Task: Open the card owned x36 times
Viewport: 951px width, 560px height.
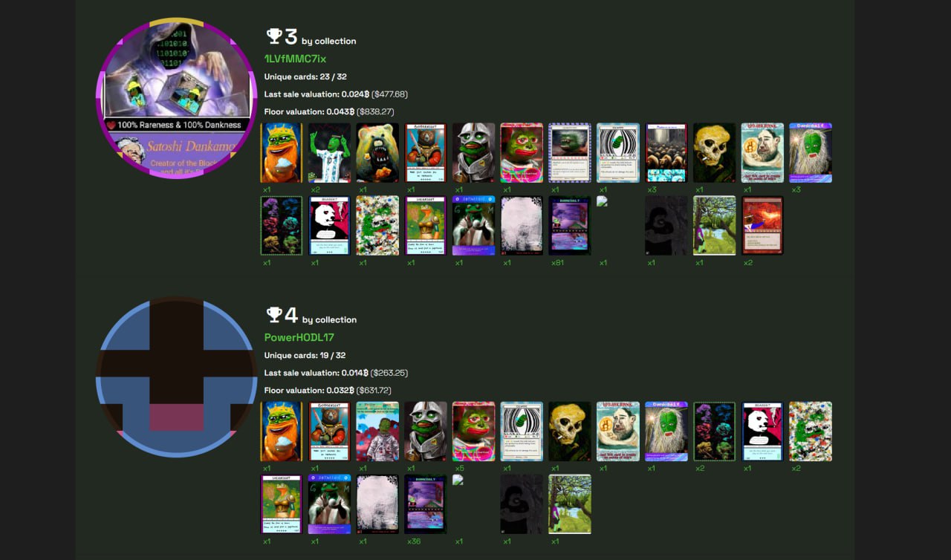Action: point(426,504)
